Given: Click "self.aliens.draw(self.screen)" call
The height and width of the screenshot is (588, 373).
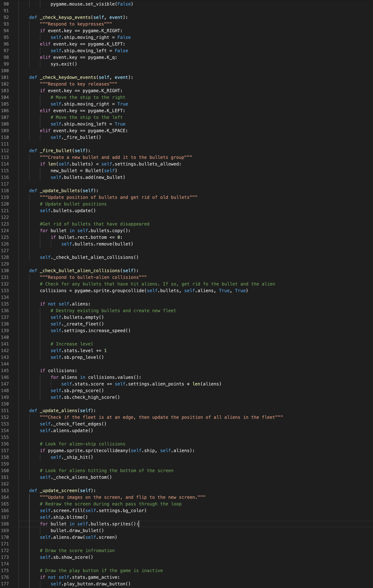Looking at the screenshot, I should click(x=79, y=537).
